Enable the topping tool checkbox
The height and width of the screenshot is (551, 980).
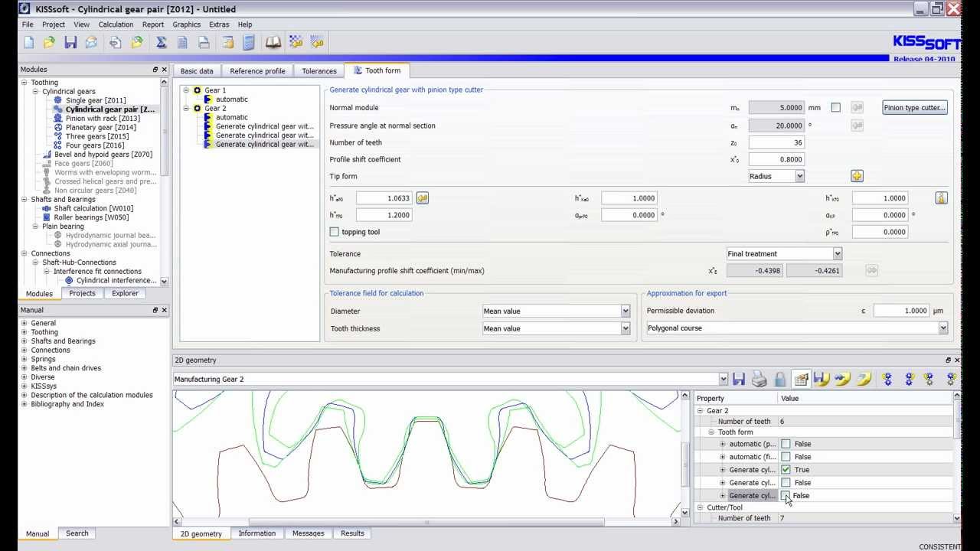pyautogui.click(x=334, y=232)
